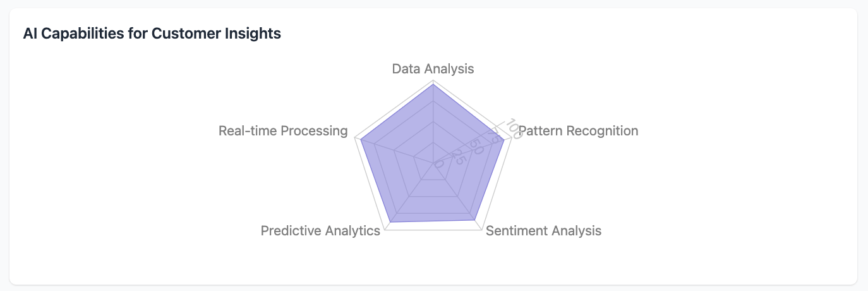Click the outer grid corner above Sentiment Analysis label
Image resolution: width=868 pixels, height=291 pixels.
[x=481, y=230]
